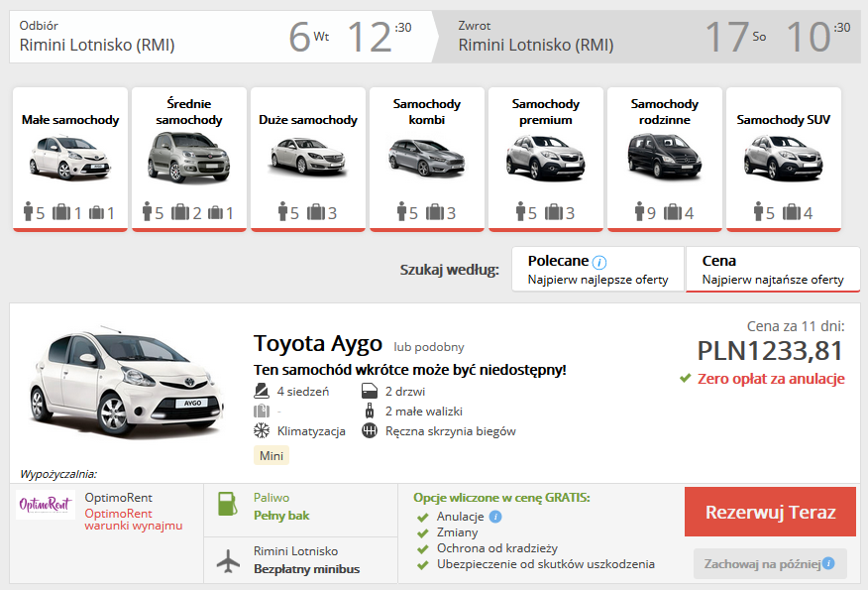Choose the Samochody SUV category card

(x=784, y=159)
